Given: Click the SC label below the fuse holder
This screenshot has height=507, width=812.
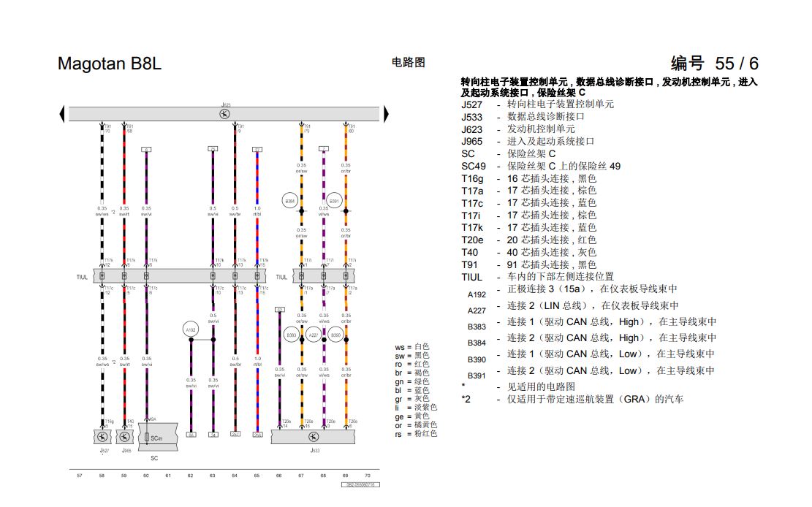Looking at the screenshot, I should 154,458.
